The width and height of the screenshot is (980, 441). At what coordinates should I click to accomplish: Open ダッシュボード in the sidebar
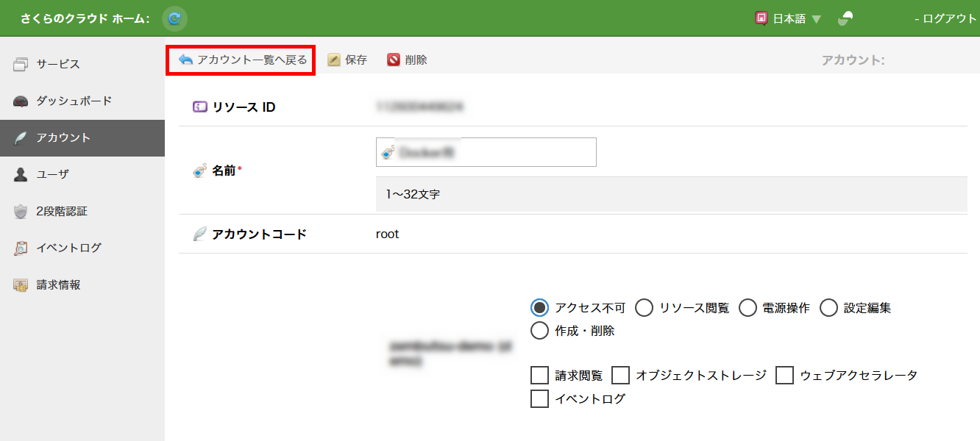(x=74, y=101)
